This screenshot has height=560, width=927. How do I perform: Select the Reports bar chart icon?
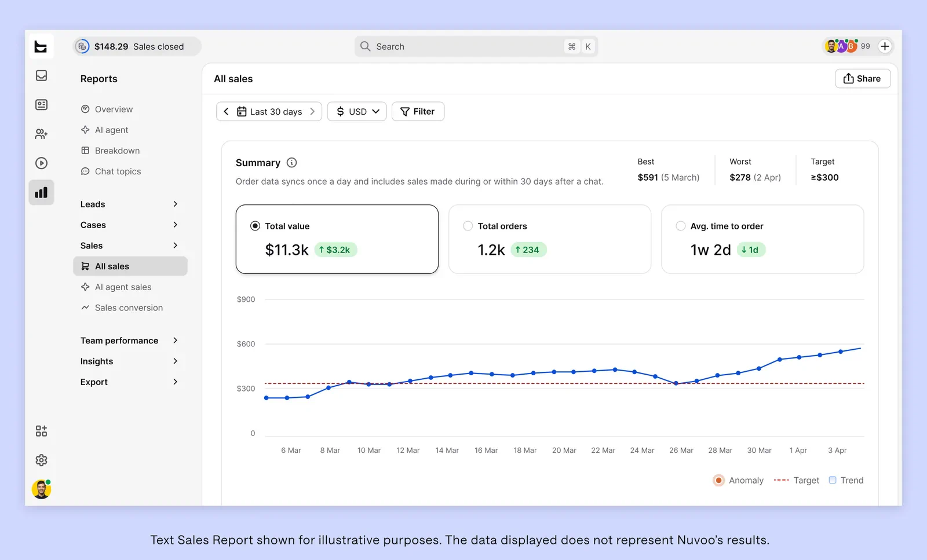pyautogui.click(x=41, y=192)
